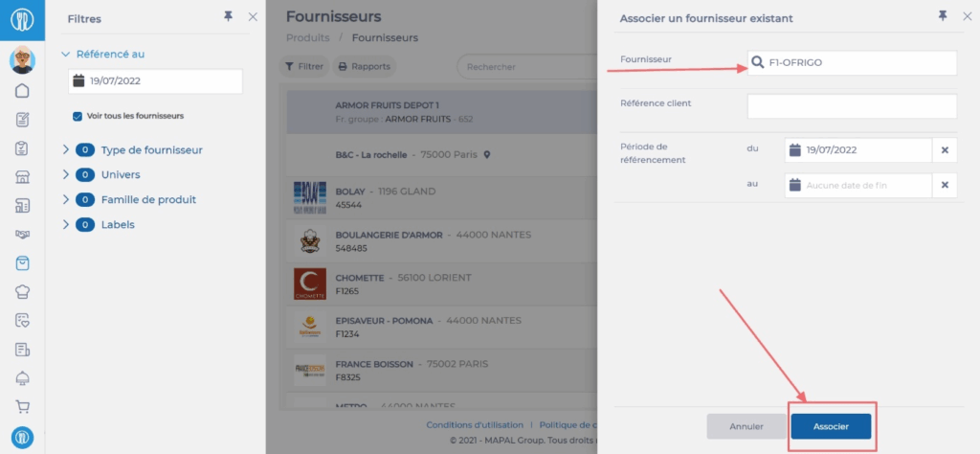Click the Associer button
The image size is (980, 454).
pos(831,426)
